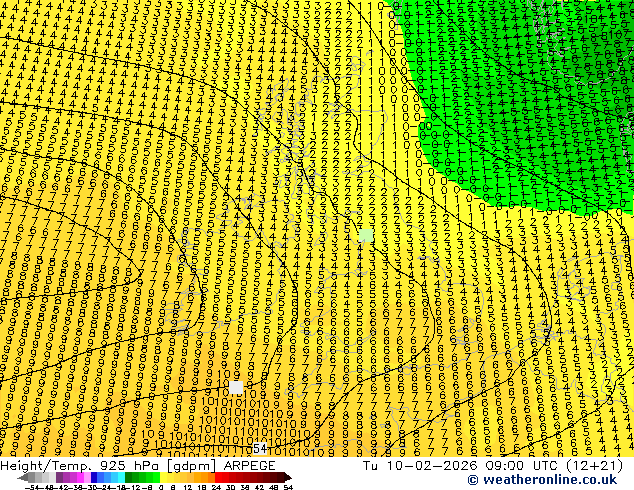Select the bright red 24-degree legend swatch
634x490 pixels.
(x=218, y=477)
